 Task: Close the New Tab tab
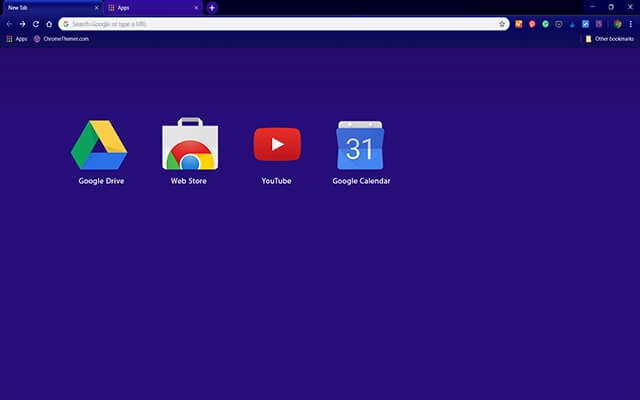97,8
